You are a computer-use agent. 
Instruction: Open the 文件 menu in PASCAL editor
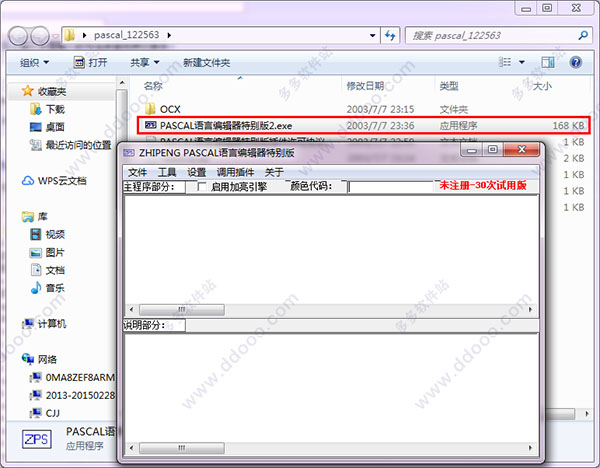[137, 172]
